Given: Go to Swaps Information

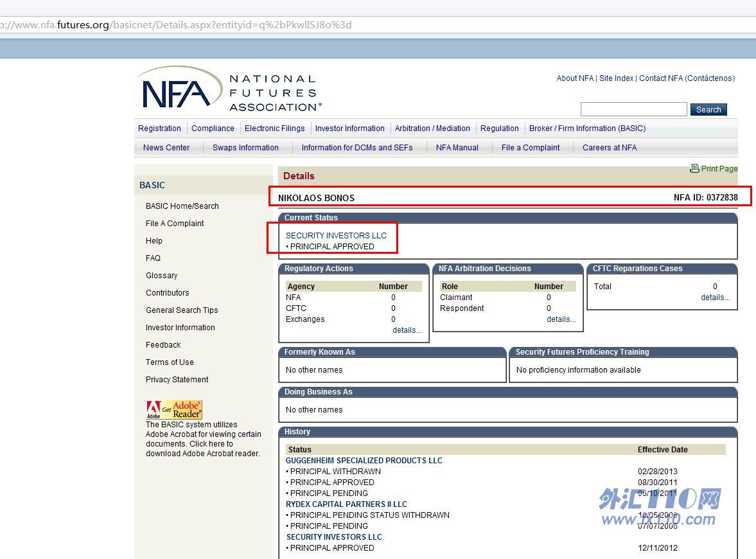Looking at the screenshot, I should 245,148.
